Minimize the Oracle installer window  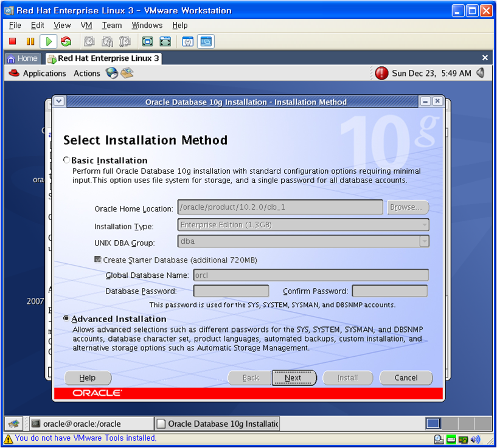click(425, 102)
